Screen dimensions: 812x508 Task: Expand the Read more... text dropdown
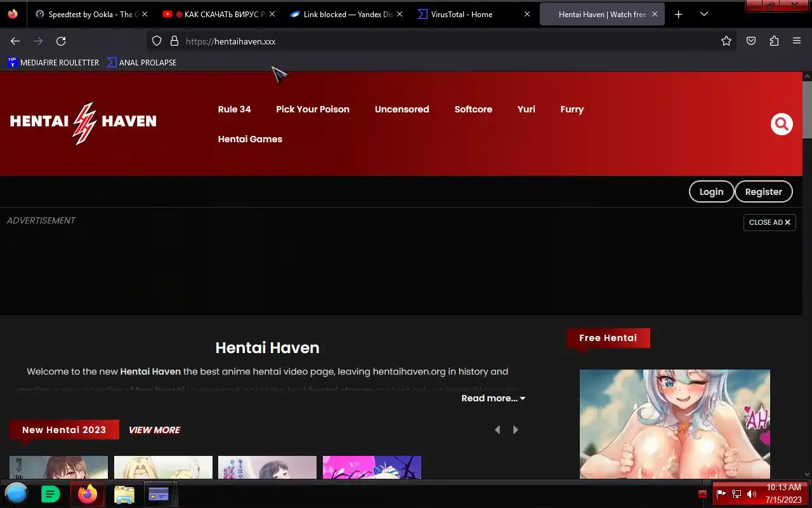click(493, 398)
